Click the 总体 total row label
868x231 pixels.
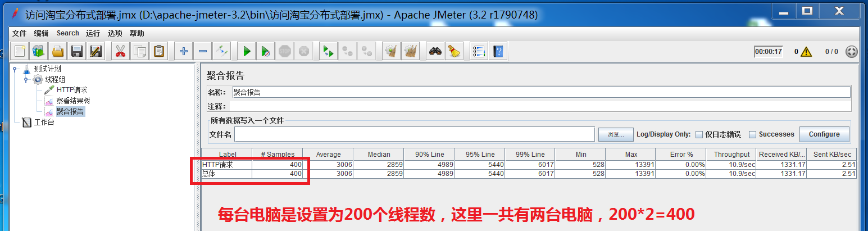coord(227,174)
